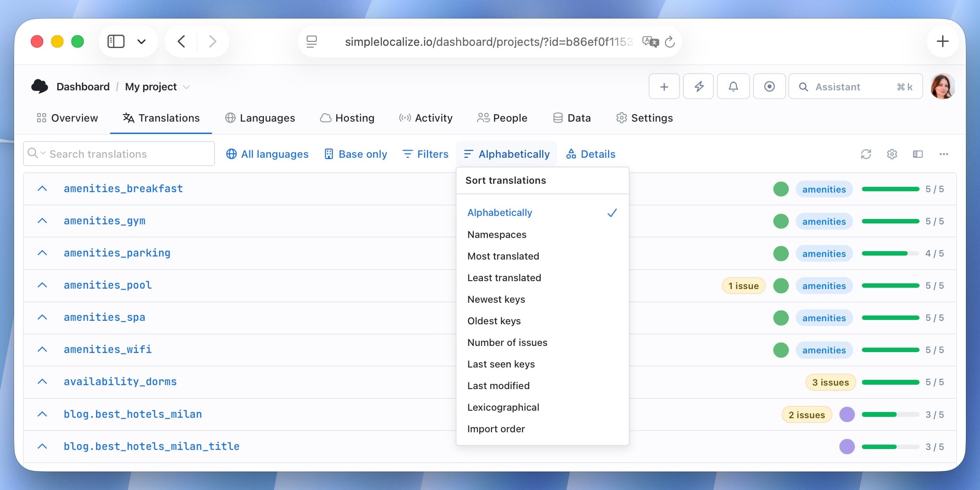Open the amenities_spa key
980x490 pixels.
point(104,317)
